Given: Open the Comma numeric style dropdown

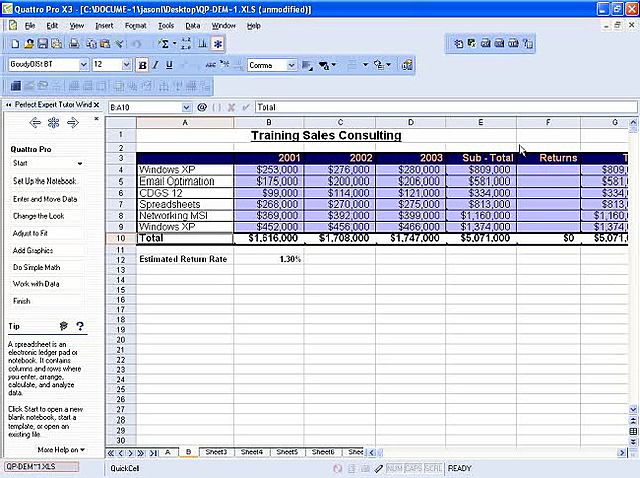Looking at the screenshot, I should coord(291,65).
